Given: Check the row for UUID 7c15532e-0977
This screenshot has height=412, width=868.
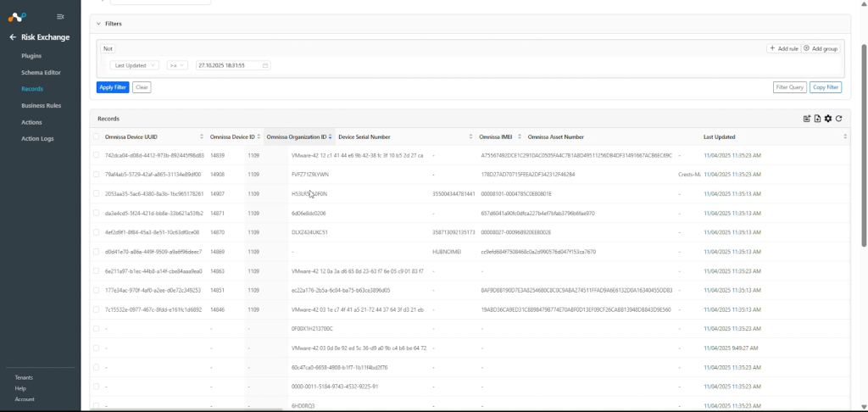Looking at the screenshot, I should pyautogui.click(x=97, y=309).
